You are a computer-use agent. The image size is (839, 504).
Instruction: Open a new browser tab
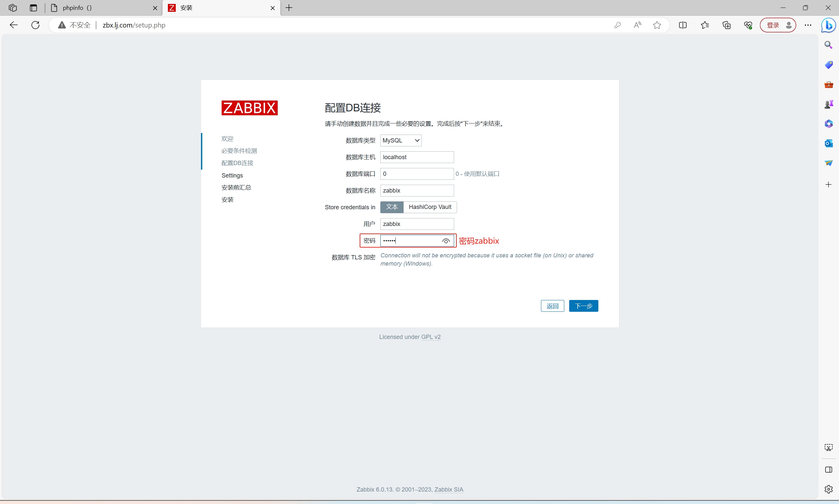289,8
